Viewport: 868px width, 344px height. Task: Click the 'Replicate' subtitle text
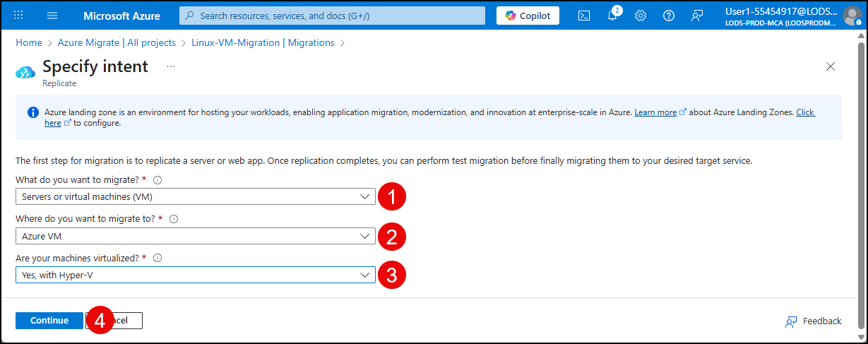pyautogui.click(x=59, y=83)
